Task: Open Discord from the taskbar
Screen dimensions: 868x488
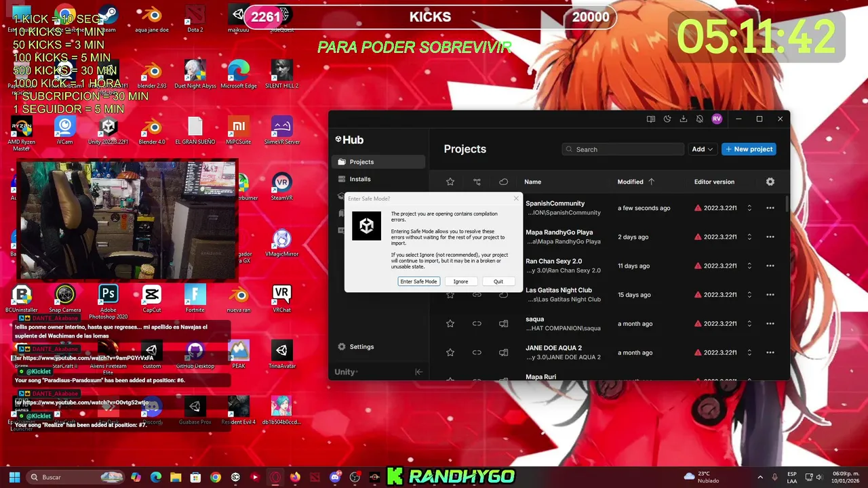Action: 334,477
